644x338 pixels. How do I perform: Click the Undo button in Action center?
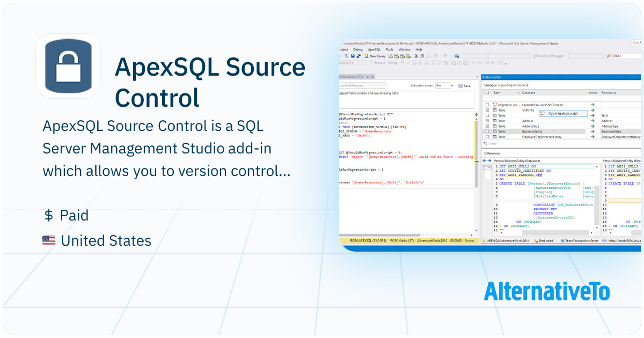click(490, 143)
